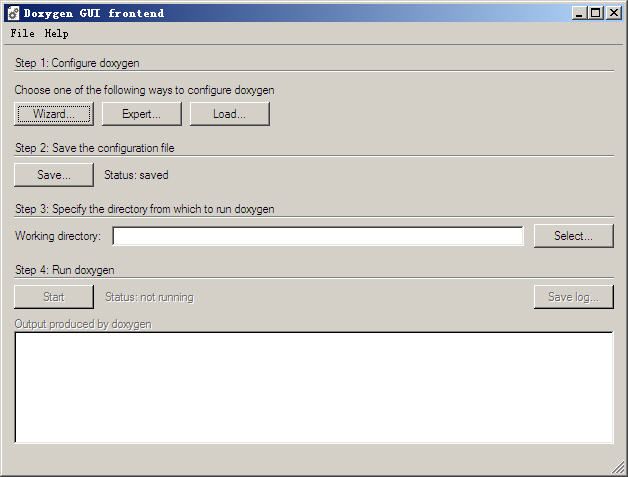This screenshot has height=477, width=628.
Task: Open the File menu
Action: (x=22, y=34)
